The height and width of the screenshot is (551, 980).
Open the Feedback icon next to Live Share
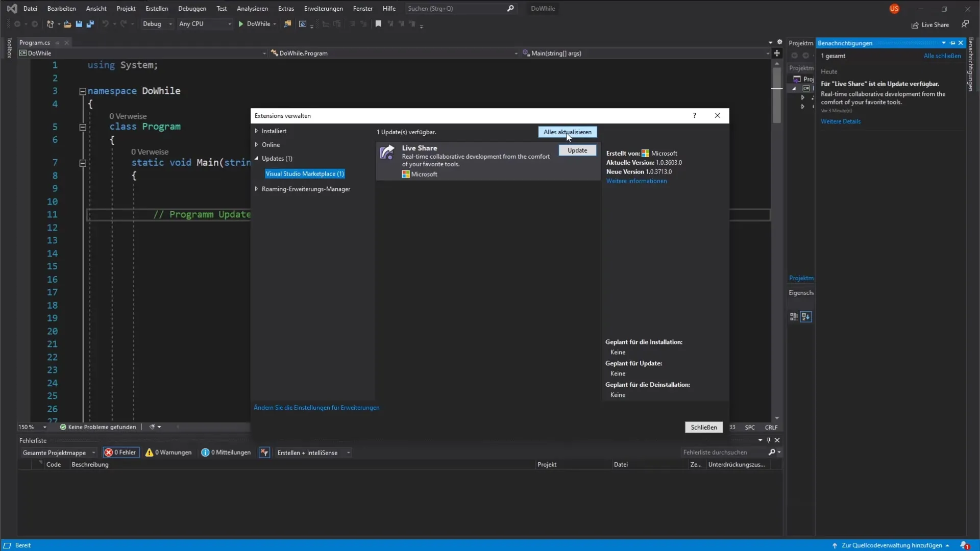(x=965, y=24)
